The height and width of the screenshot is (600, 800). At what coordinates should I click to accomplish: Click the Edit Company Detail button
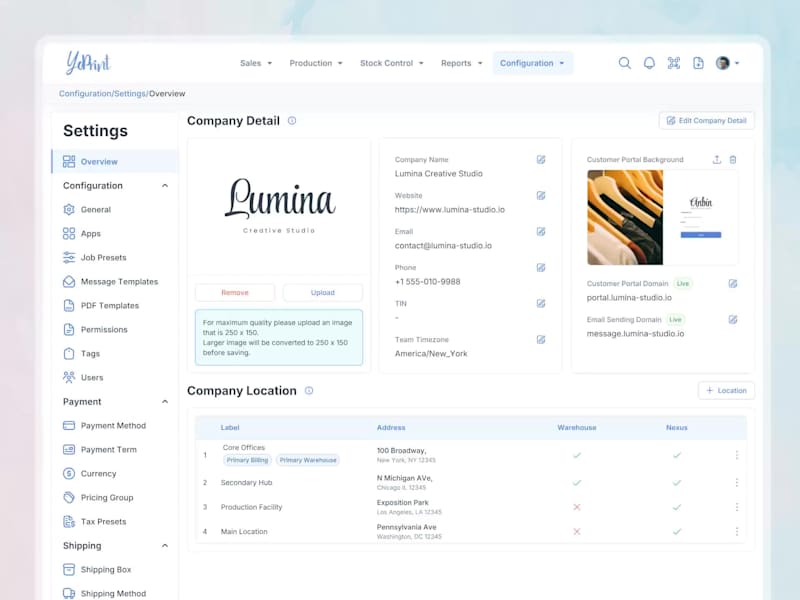coord(706,120)
